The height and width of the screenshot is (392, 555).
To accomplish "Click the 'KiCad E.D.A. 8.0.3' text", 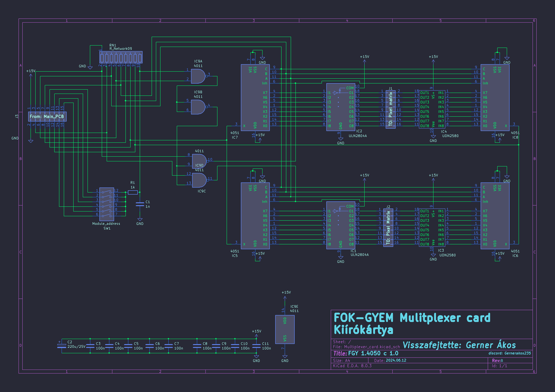I will point(352,366).
